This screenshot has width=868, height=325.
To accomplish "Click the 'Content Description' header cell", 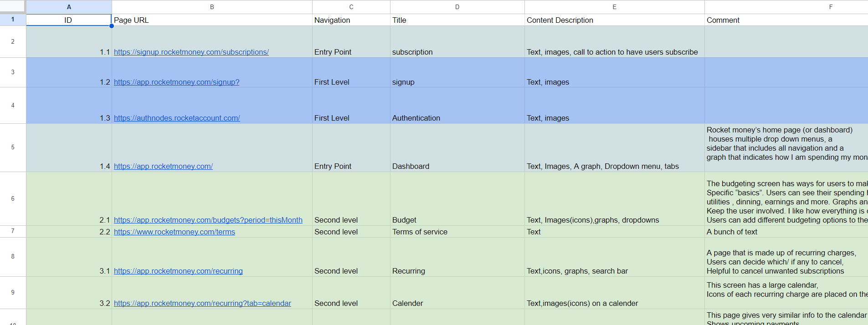I will 615,20.
